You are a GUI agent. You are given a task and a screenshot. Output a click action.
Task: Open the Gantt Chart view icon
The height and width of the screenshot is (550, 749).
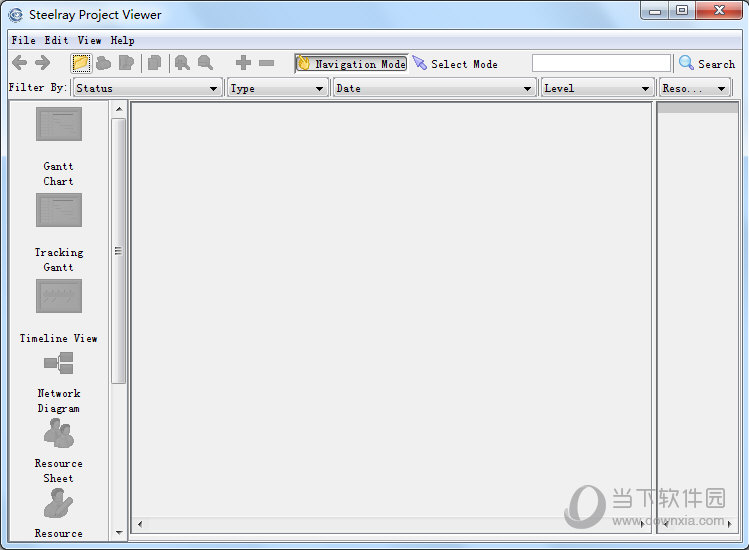[59, 124]
